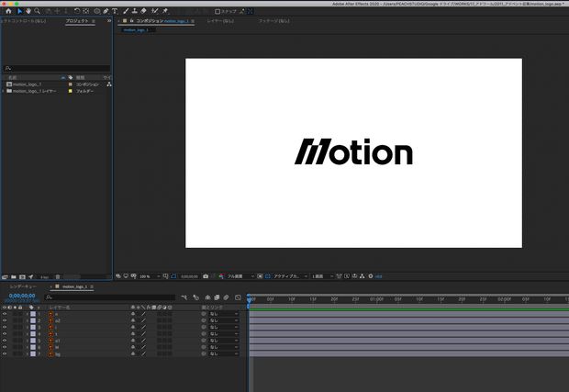Open the parent dropdown for layer 1

224,314
